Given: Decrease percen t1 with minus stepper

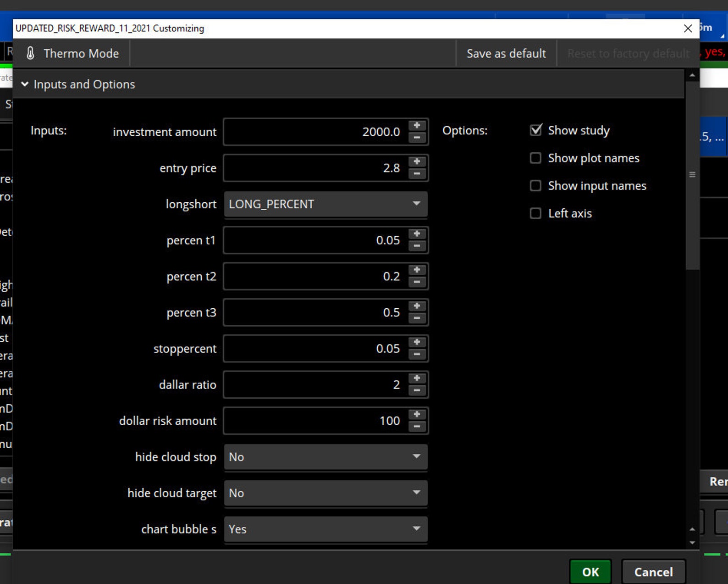Looking at the screenshot, I should tap(417, 246).
